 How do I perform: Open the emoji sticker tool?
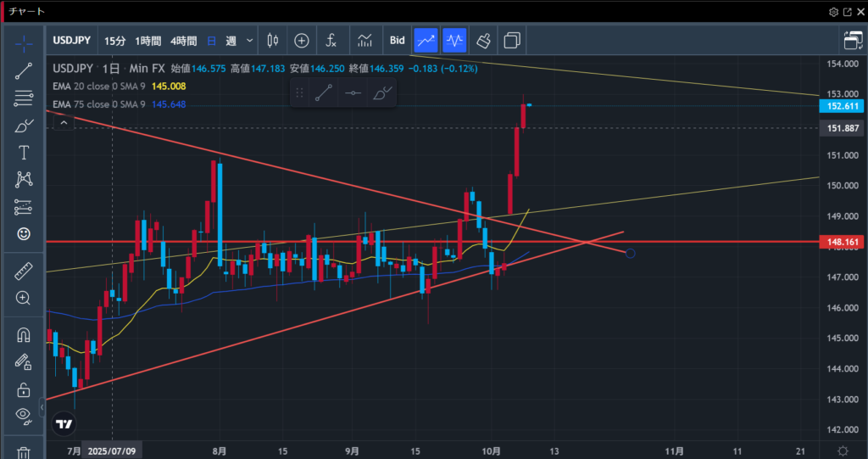pos(24,232)
